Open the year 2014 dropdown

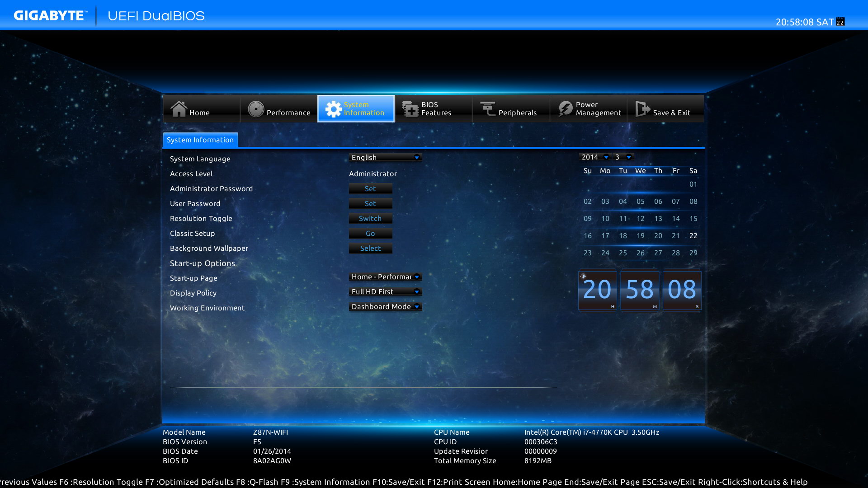pos(594,157)
